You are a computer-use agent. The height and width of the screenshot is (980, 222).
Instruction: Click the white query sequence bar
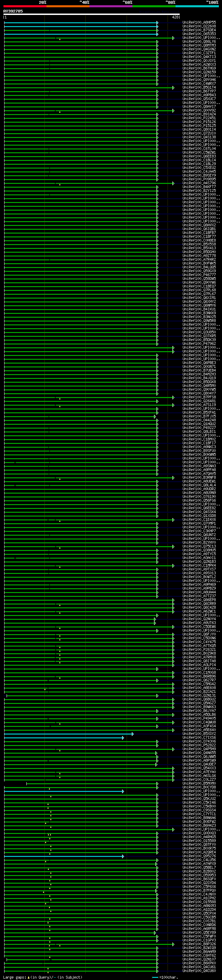[x=92, y=14]
